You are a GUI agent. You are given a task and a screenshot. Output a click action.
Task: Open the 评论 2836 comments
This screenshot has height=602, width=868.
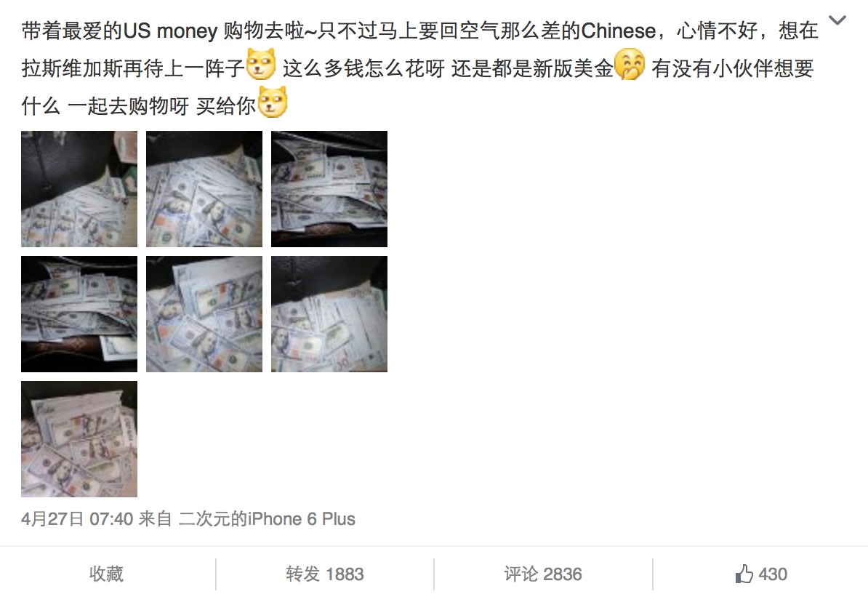pos(543,574)
